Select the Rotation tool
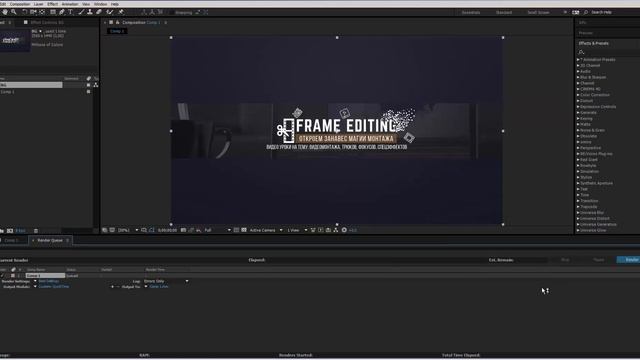 (x=24, y=12)
